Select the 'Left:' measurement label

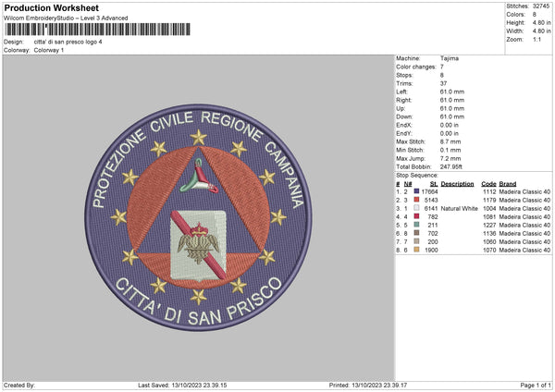coord(401,92)
